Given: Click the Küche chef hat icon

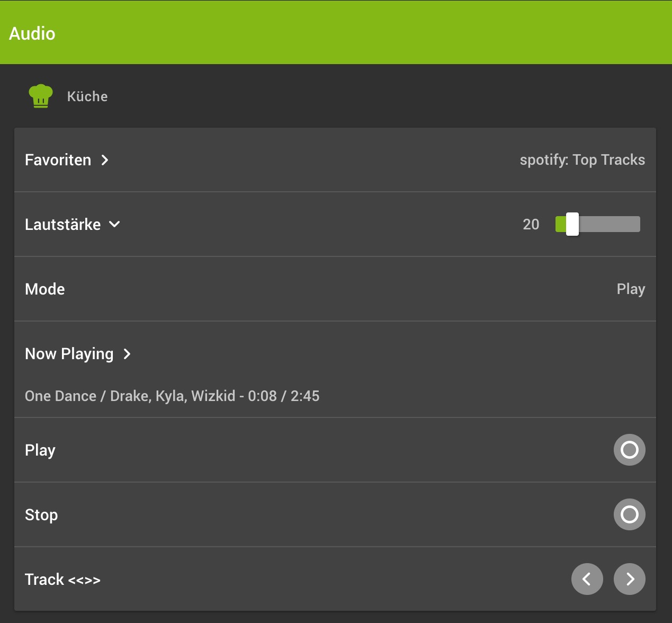Looking at the screenshot, I should 40,96.
